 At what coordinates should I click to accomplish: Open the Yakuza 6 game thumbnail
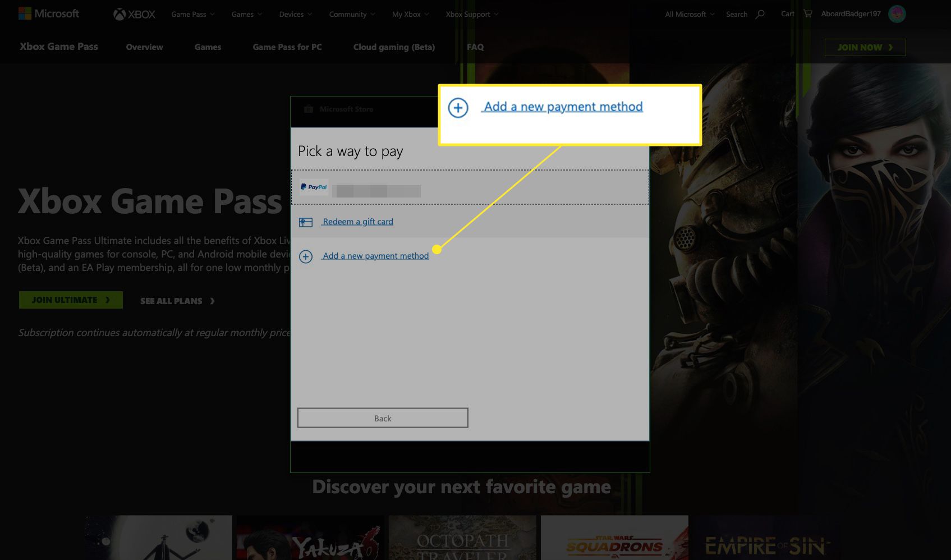tap(311, 538)
